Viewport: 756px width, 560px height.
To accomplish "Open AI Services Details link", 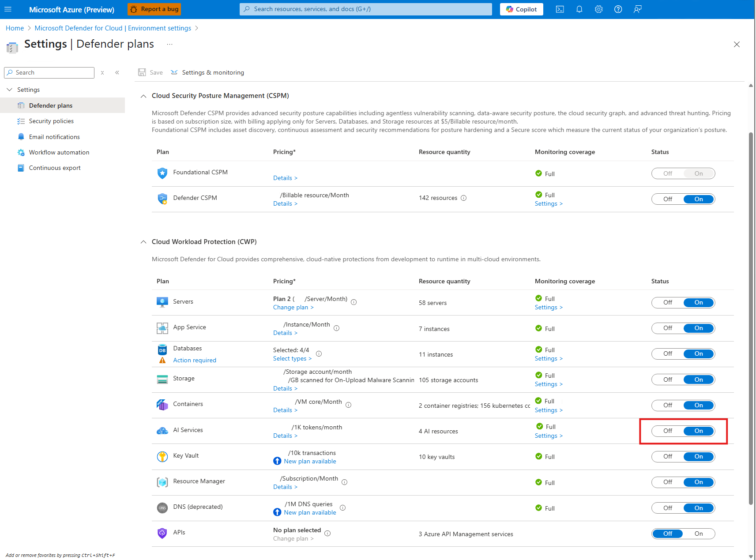I will pos(285,436).
